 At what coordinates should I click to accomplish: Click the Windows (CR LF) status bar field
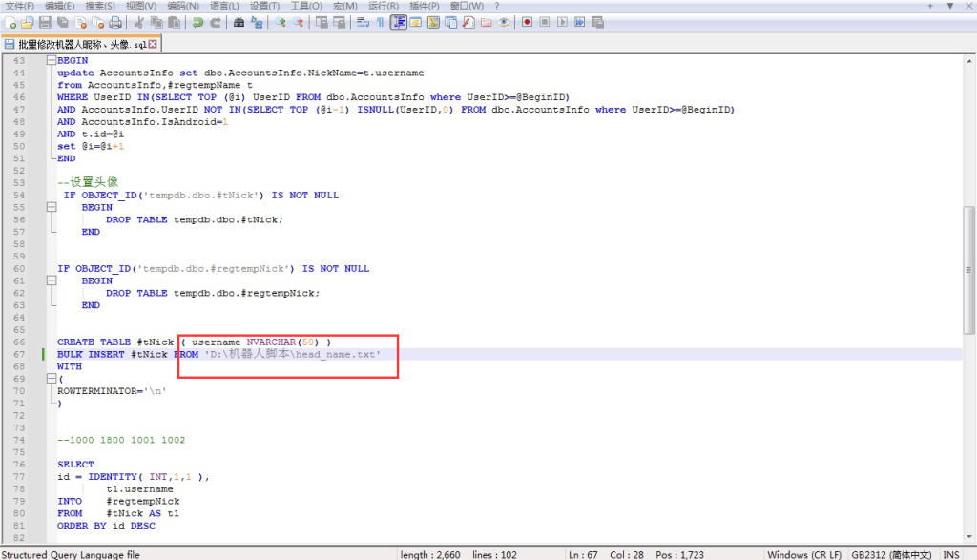click(x=801, y=554)
